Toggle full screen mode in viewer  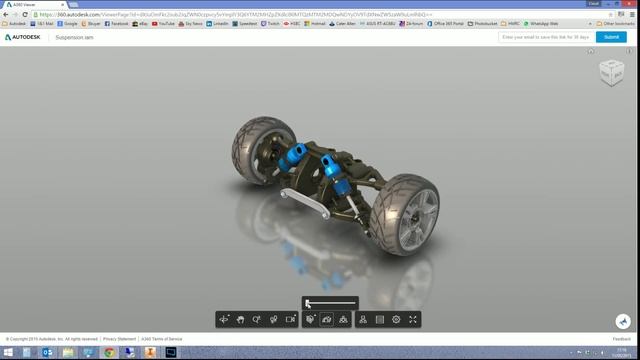413,320
